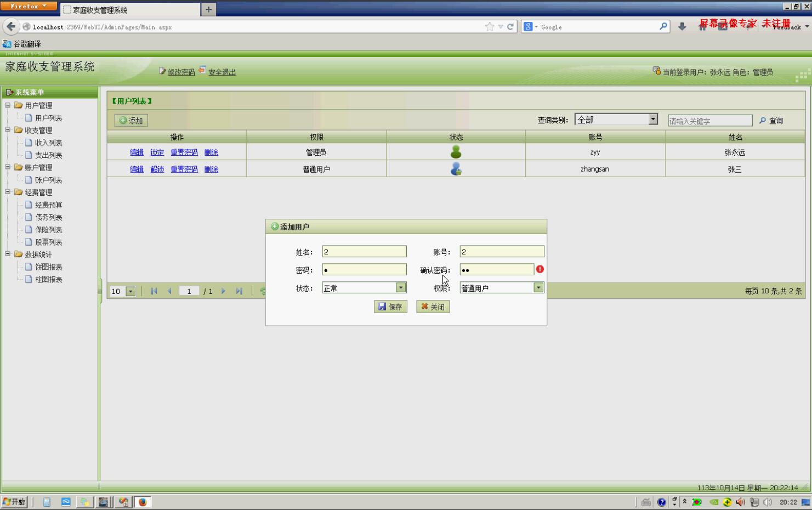Click the green plus on 添加 button
Viewport: 812px width, 510px height.
point(123,120)
